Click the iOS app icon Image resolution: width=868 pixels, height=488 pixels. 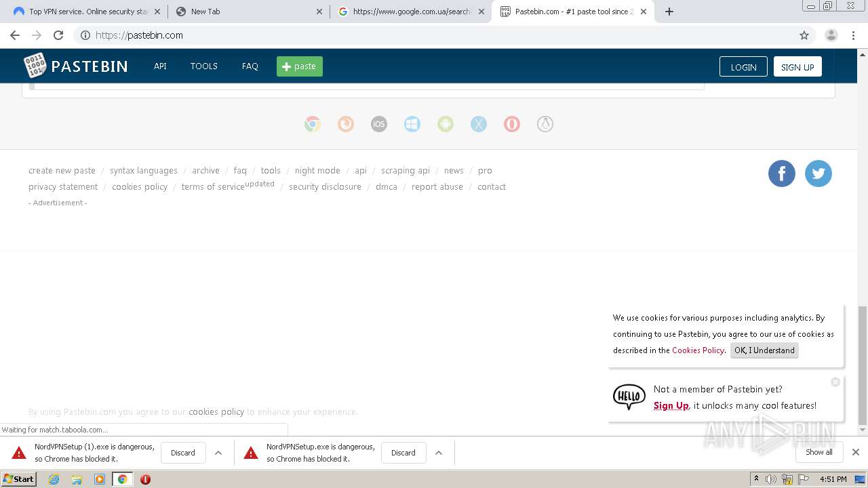[x=379, y=124]
